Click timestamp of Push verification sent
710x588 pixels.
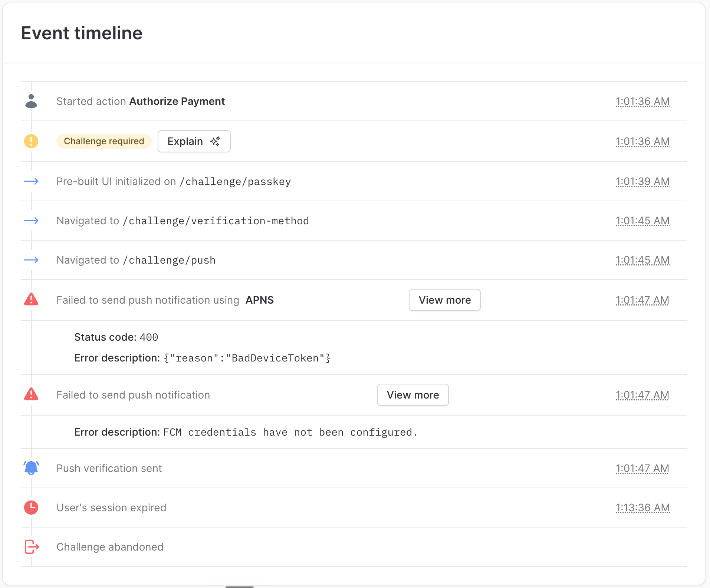point(642,468)
